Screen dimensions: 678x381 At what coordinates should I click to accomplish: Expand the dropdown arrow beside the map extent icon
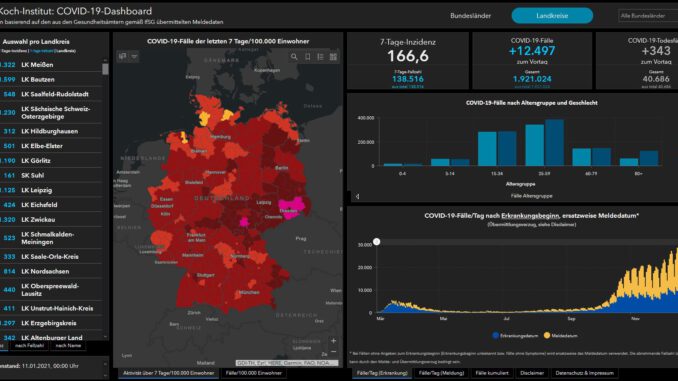coord(134,56)
